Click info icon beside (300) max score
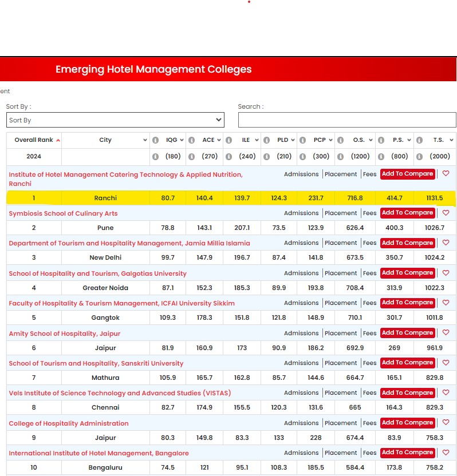Image resolution: width=457 pixels, height=476 pixels. pyautogui.click(x=302, y=156)
